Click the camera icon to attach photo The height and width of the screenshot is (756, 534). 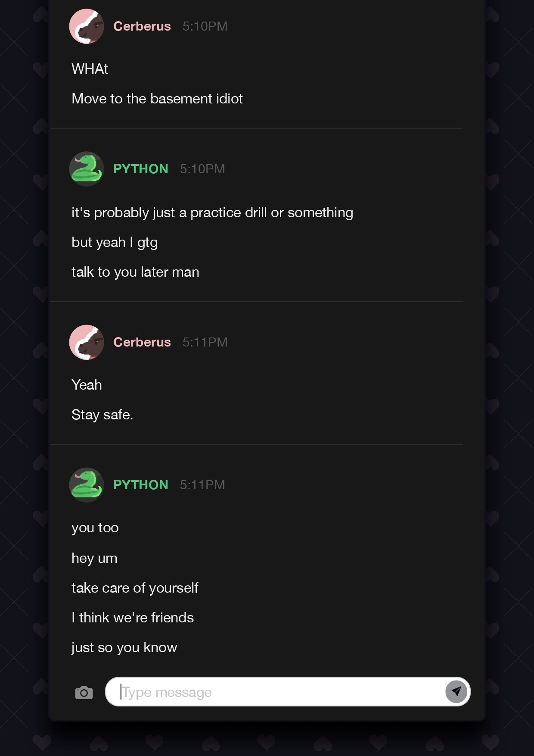[84, 693]
